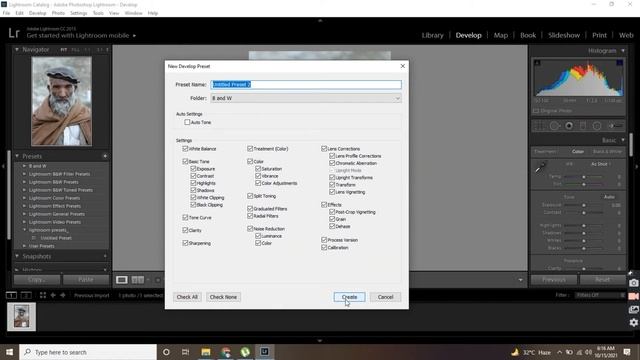
Task: Expand the User Presets folder
Action: point(24,246)
